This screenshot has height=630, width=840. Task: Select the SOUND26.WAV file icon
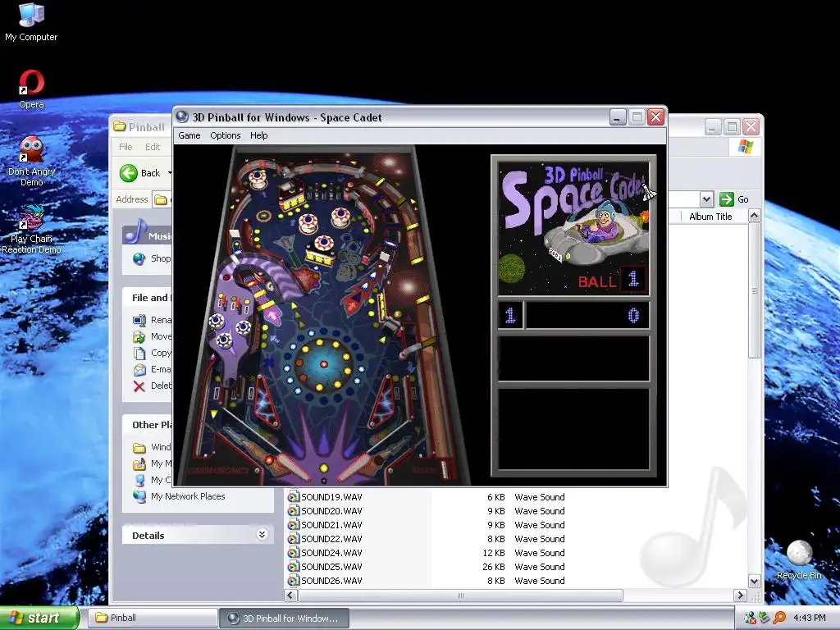pyautogui.click(x=293, y=581)
